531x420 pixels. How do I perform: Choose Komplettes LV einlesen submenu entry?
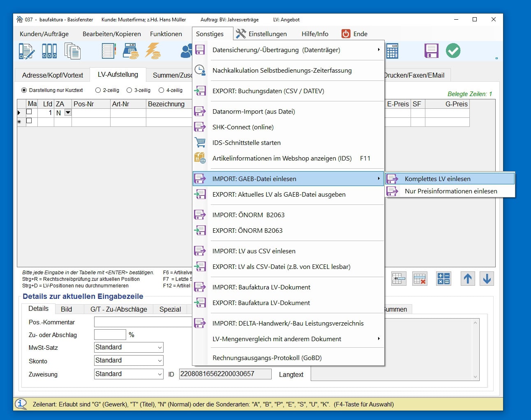[x=437, y=179]
